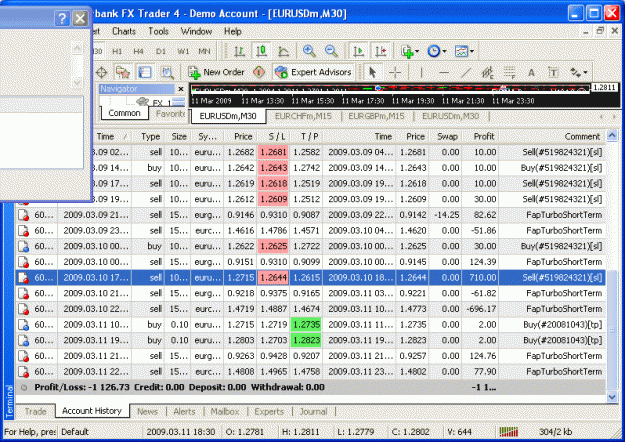The image size is (625, 442).
Task: Click the New Order button
Action: point(216,72)
